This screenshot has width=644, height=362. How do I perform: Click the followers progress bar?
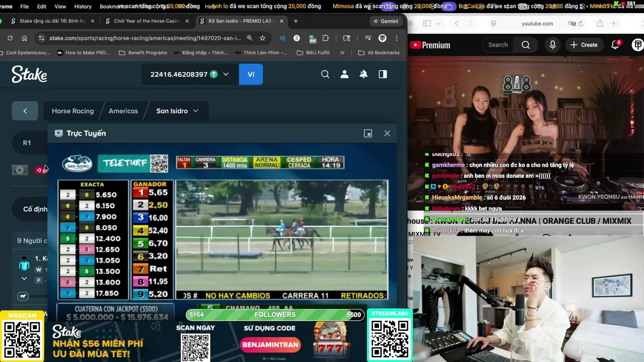[x=275, y=315]
